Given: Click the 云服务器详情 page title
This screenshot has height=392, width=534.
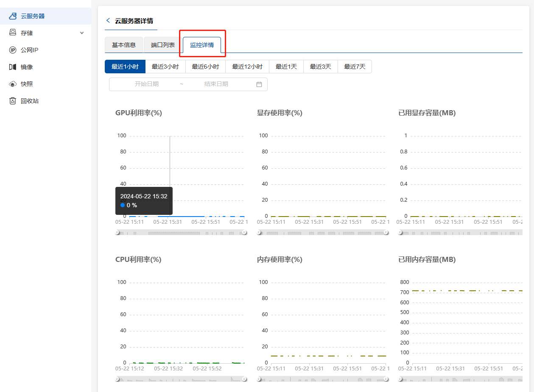Looking at the screenshot, I should [x=134, y=20].
